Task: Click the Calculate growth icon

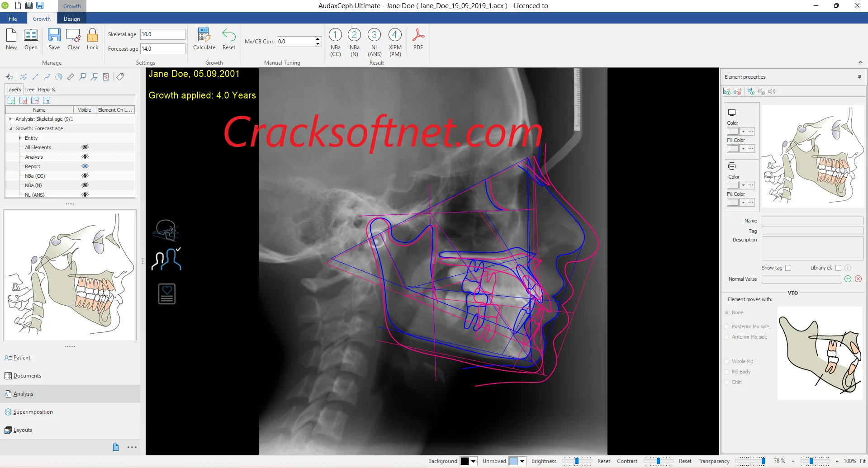Action: [204, 35]
